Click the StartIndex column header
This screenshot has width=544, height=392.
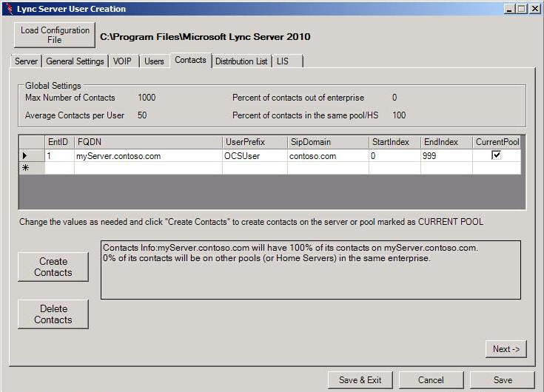coord(394,142)
